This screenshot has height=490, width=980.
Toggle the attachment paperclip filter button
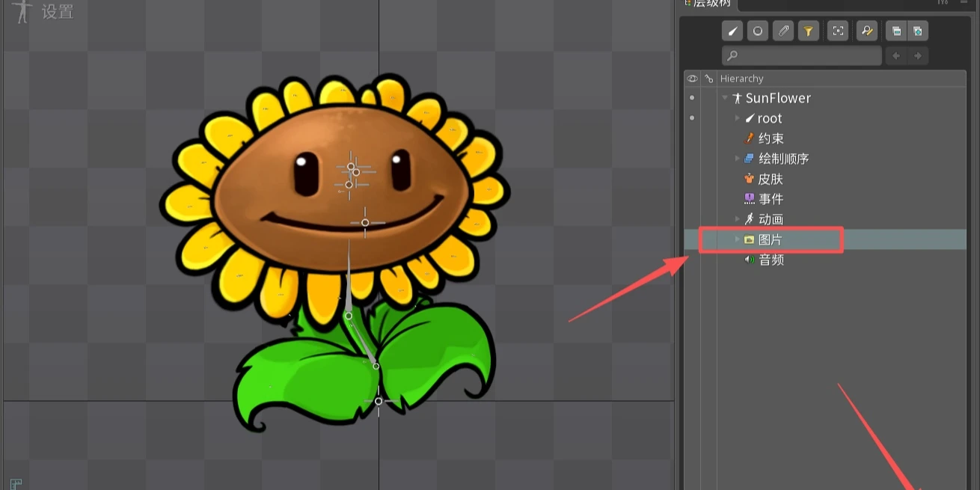tap(783, 31)
